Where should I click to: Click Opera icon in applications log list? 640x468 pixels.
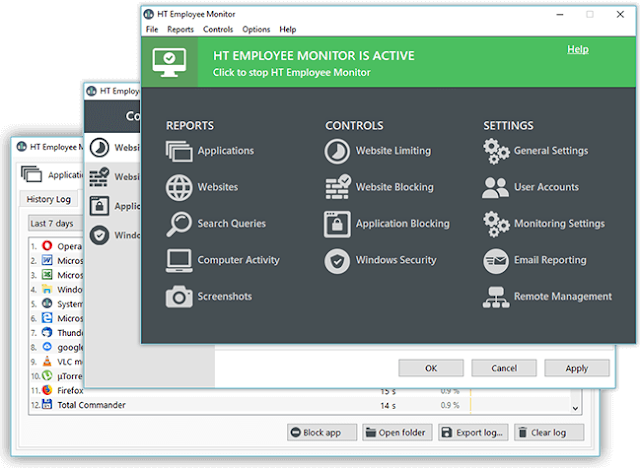47,246
